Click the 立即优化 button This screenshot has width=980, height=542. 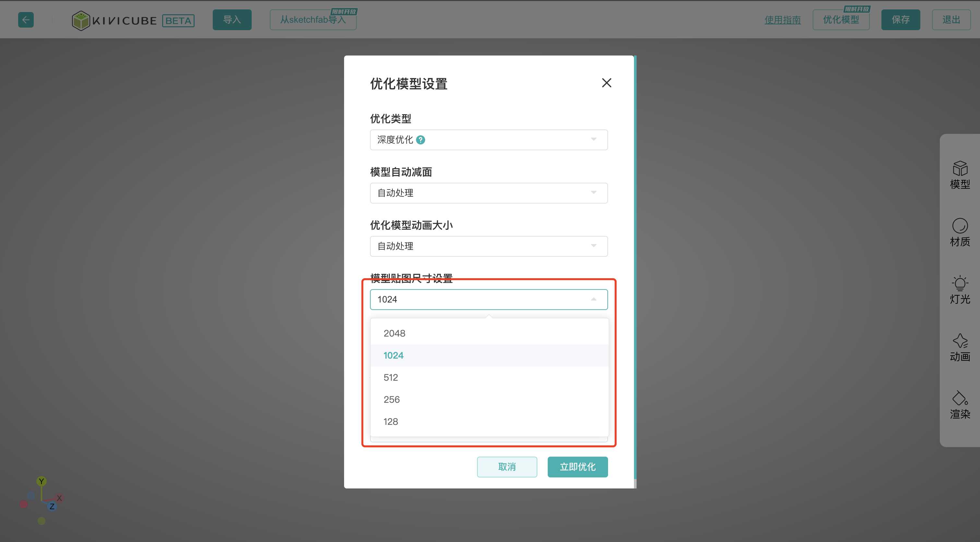(x=577, y=467)
